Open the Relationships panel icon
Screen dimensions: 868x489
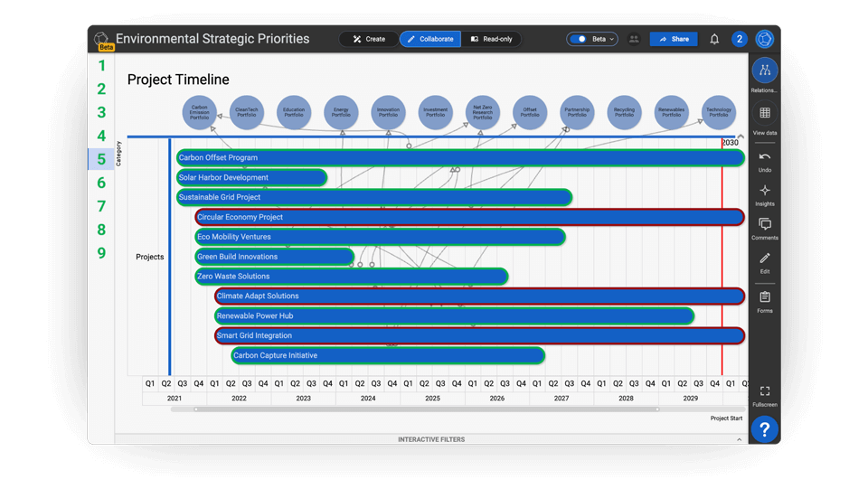(x=764, y=71)
